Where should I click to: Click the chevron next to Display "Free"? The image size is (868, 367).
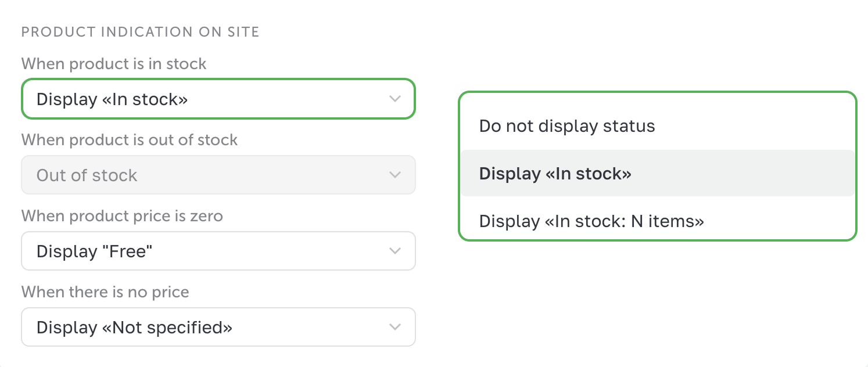(x=395, y=251)
